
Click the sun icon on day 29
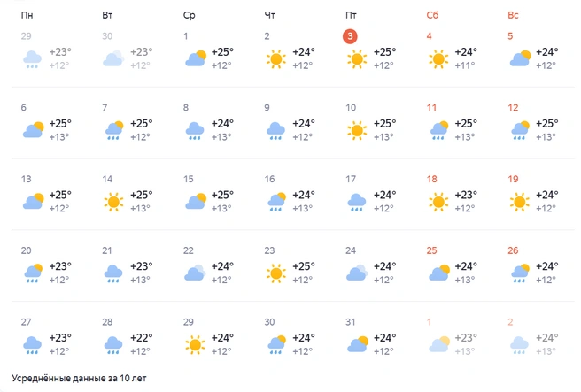(195, 345)
